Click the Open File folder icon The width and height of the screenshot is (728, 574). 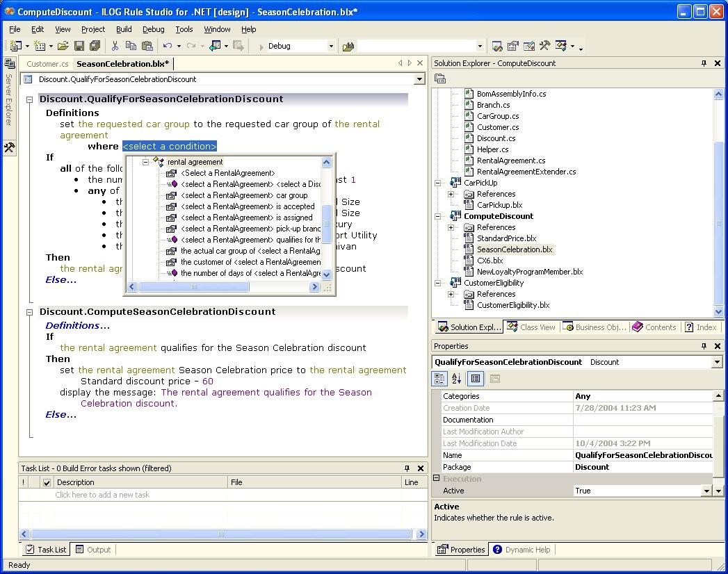click(x=63, y=46)
